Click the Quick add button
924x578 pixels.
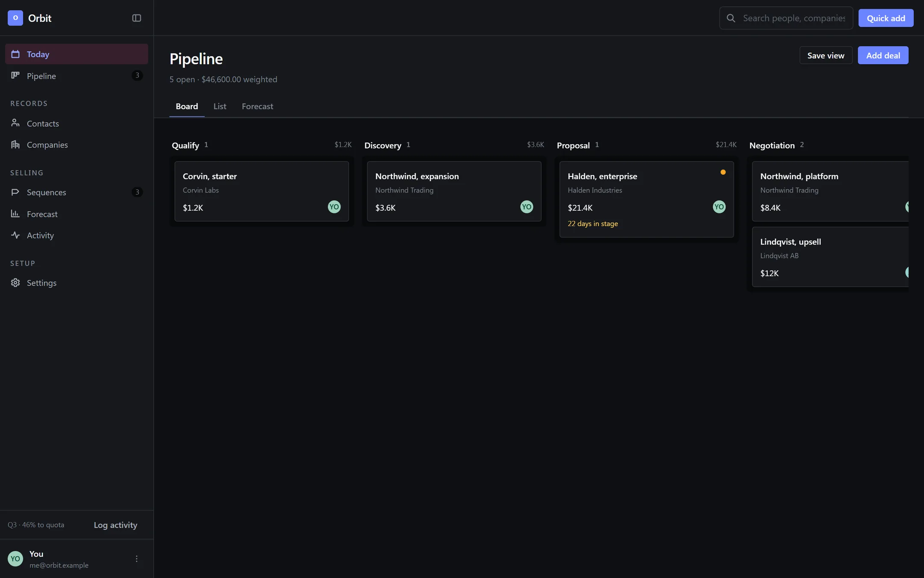click(886, 18)
